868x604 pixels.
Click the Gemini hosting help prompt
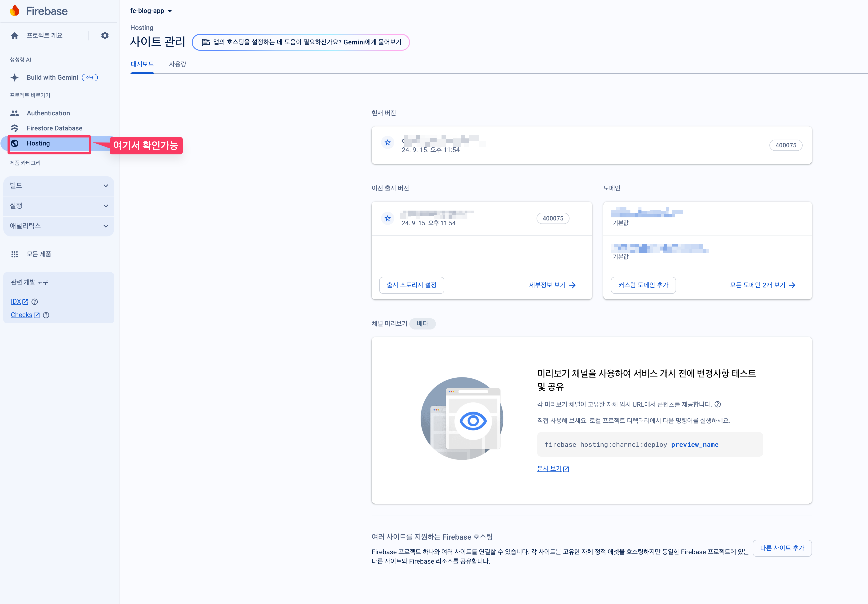click(x=301, y=42)
